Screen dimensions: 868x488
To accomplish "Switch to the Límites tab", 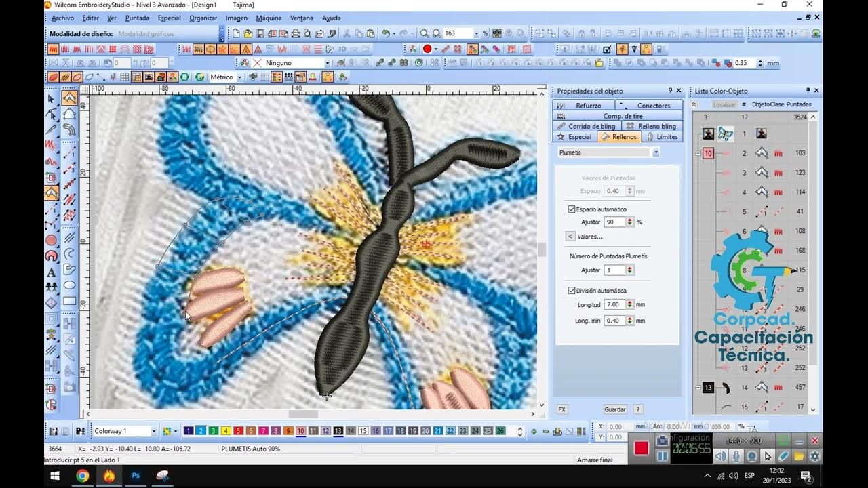I will click(662, 136).
